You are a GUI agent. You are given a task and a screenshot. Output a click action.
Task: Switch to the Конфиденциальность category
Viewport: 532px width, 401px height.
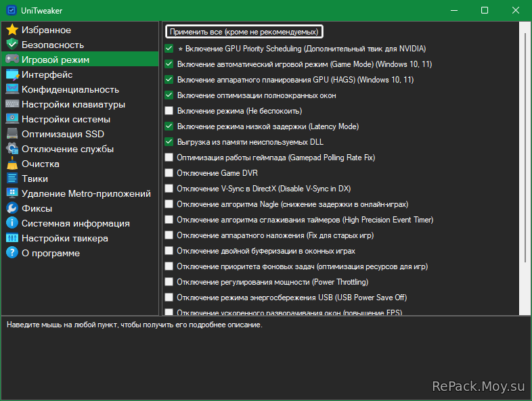(70, 89)
